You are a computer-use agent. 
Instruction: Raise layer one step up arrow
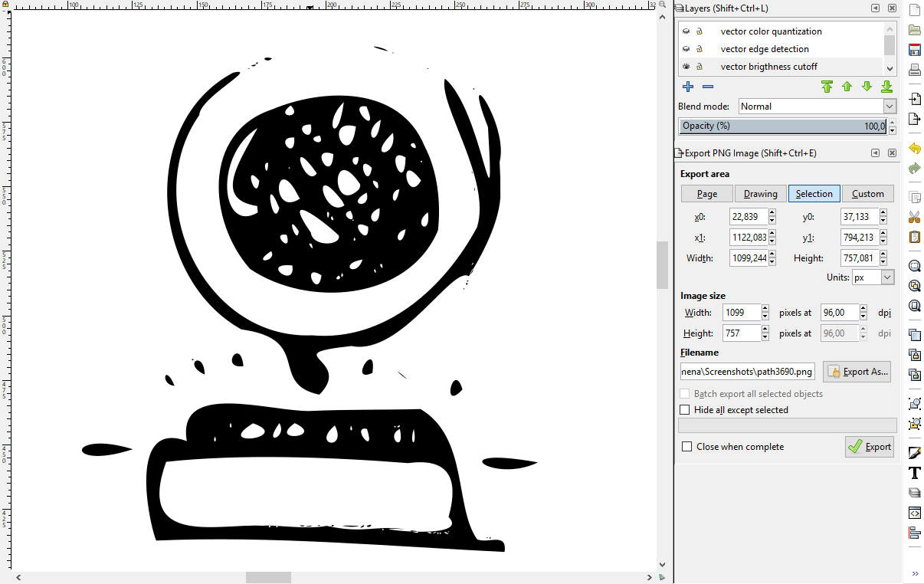coord(847,87)
